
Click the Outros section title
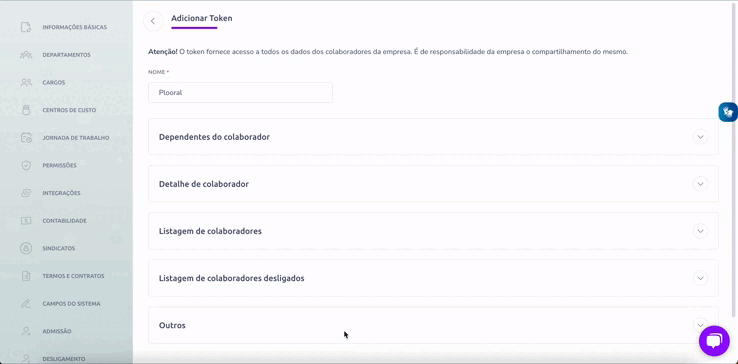click(172, 325)
